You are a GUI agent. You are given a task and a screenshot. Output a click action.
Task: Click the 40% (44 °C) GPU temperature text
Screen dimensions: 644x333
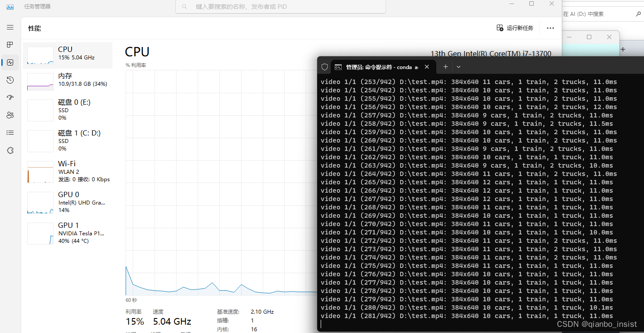coord(74,241)
